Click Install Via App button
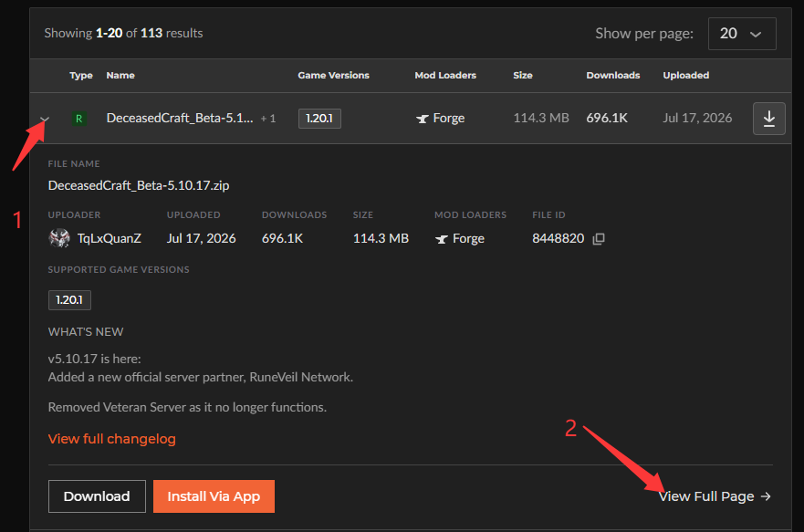Image resolution: width=804 pixels, height=532 pixels. tap(214, 496)
